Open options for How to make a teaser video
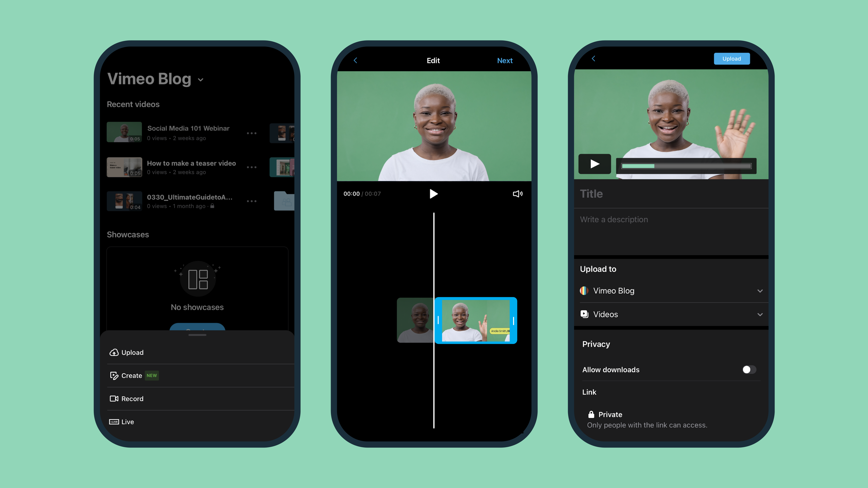 tap(251, 167)
